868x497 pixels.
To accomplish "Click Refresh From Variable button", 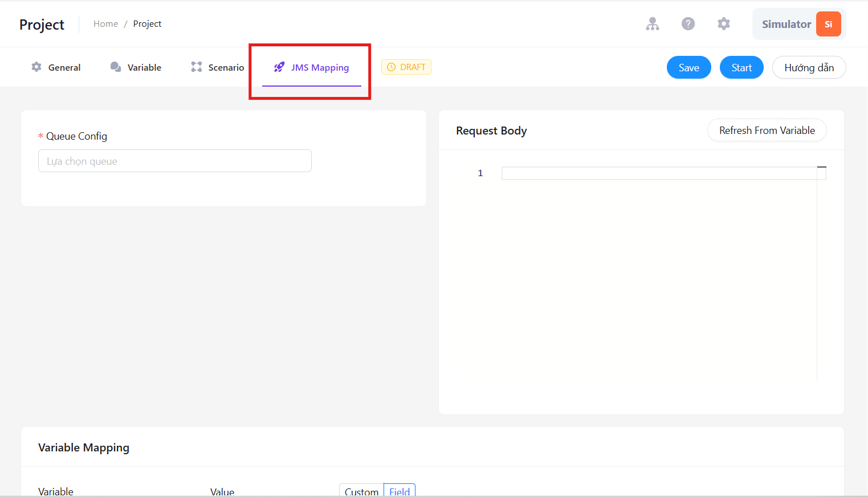I will click(x=767, y=130).
